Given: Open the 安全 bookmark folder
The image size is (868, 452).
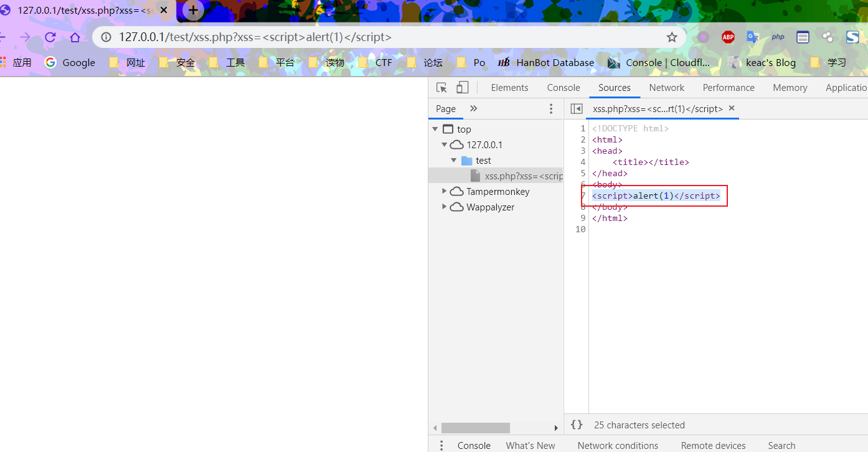Looking at the screenshot, I should 177,62.
